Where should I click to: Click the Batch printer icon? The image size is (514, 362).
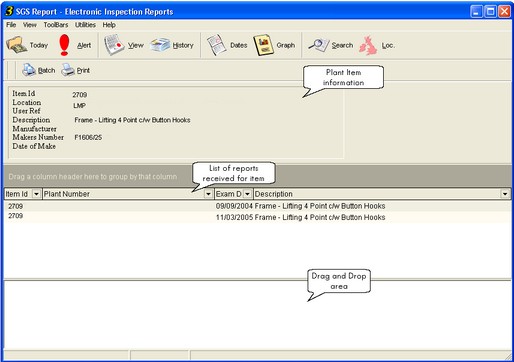(29, 70)
